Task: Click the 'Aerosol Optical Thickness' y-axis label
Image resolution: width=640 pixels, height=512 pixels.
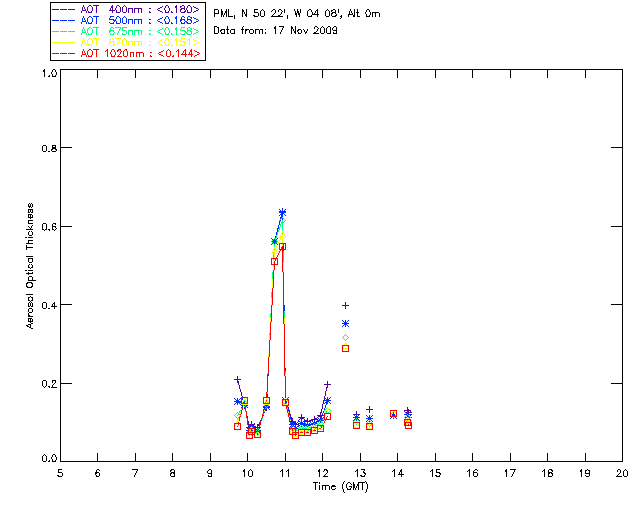Action: click(30, 266)
